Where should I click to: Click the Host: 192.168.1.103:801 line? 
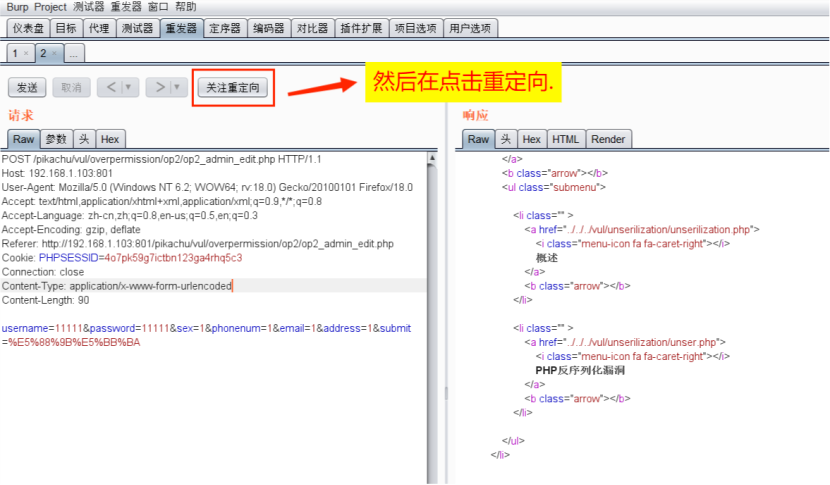pyautogui.click(x=57, y=173)
